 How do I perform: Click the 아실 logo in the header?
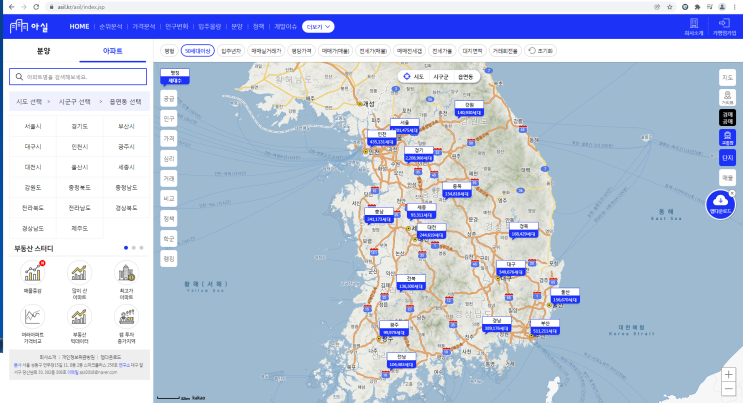point(29,26)
